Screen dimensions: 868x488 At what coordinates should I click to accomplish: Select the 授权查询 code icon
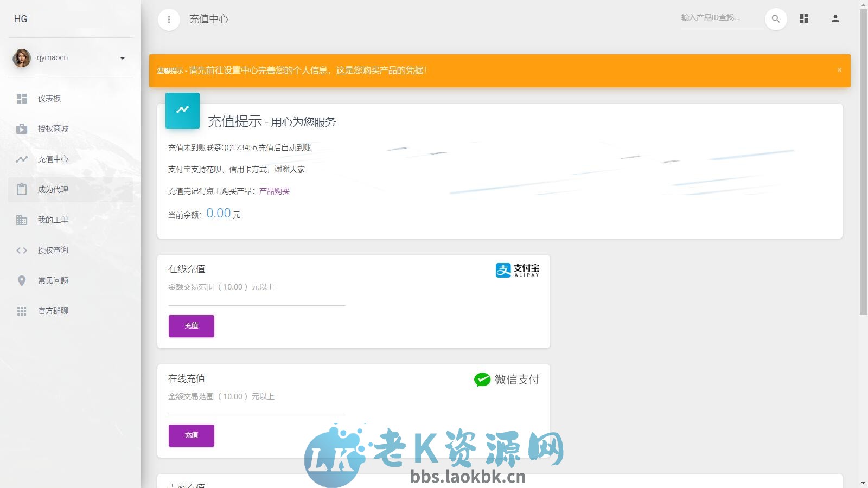[x=22, y=250]
